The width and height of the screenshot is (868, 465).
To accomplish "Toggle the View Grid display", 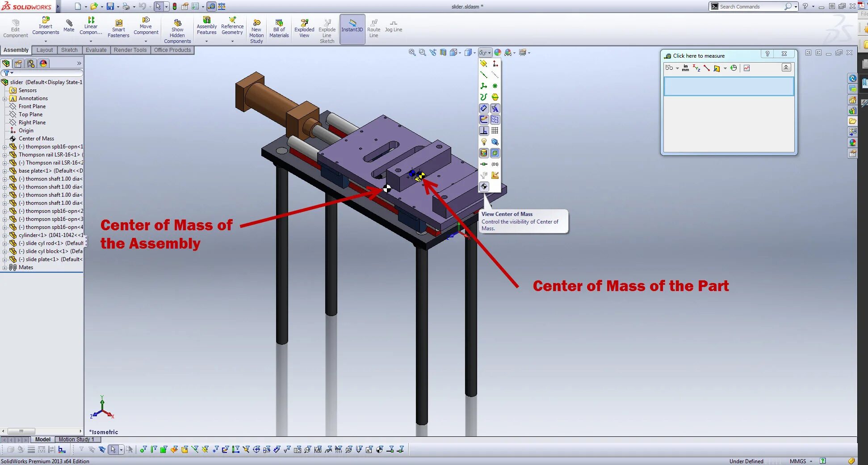I will (495, 131).
